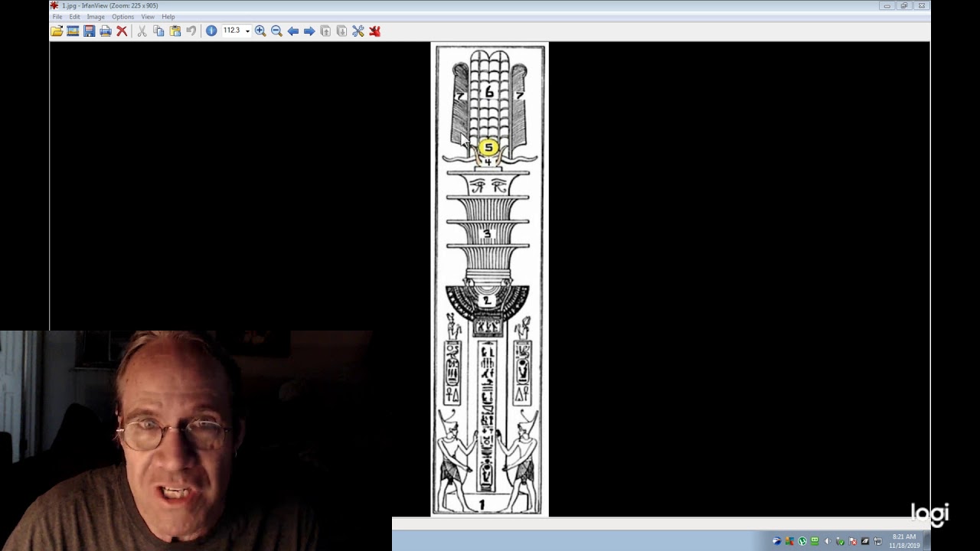
Task: Delete file with red X icon
Action: tap(122, 31)
